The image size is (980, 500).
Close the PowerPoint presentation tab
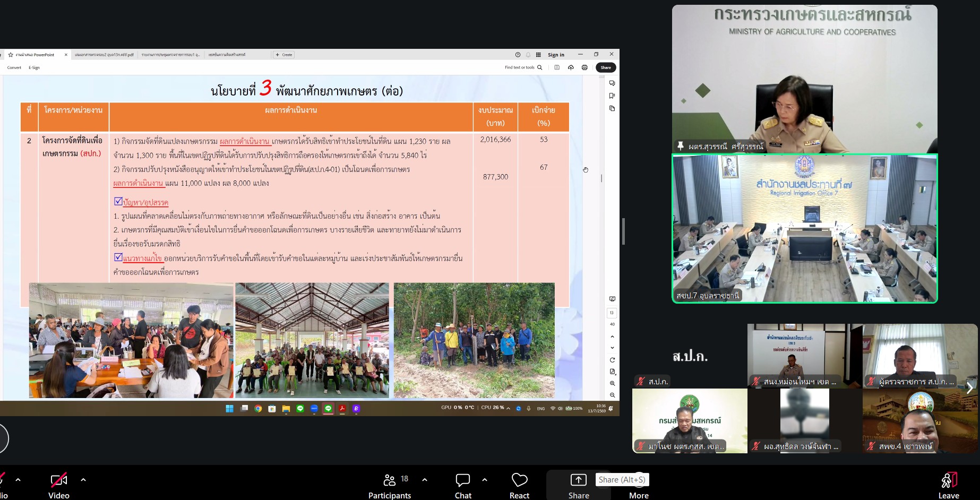(66, 55)
